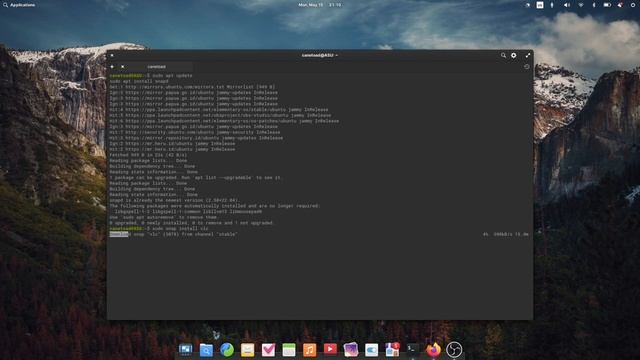Viewport: 640px width, 360px height.
Task: Open the date and time indicator
Action: coord(320,5)
